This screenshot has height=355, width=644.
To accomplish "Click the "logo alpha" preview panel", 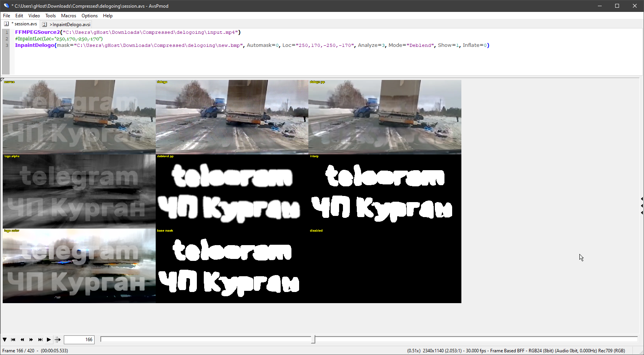I will pos(79,191).
